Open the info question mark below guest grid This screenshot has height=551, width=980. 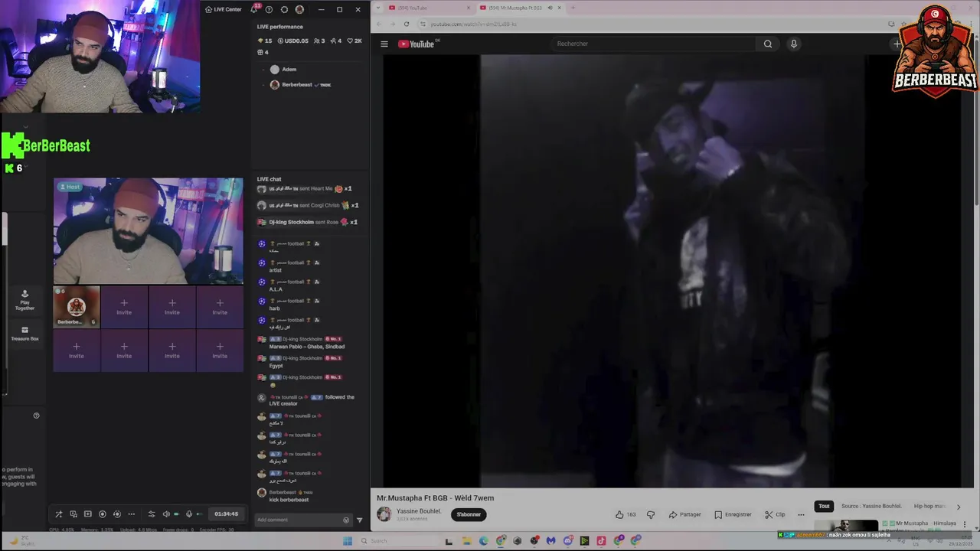point(36,416)
